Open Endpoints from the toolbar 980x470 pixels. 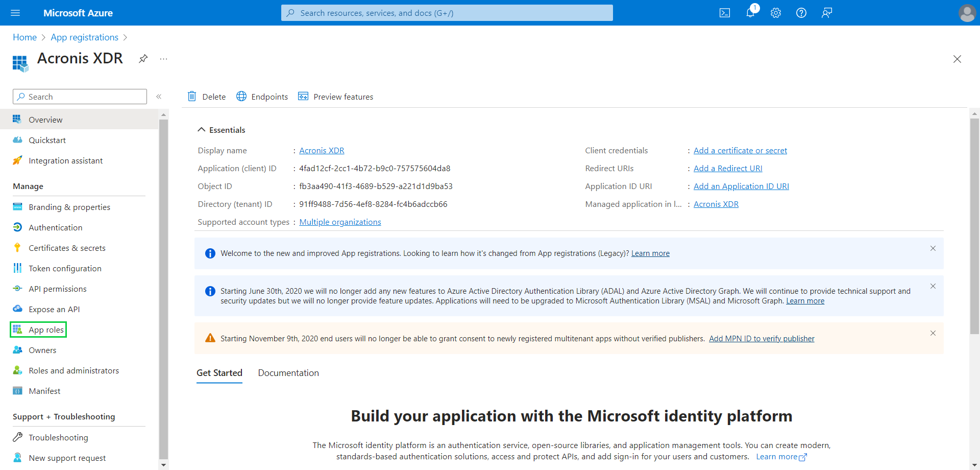[262, 97]
